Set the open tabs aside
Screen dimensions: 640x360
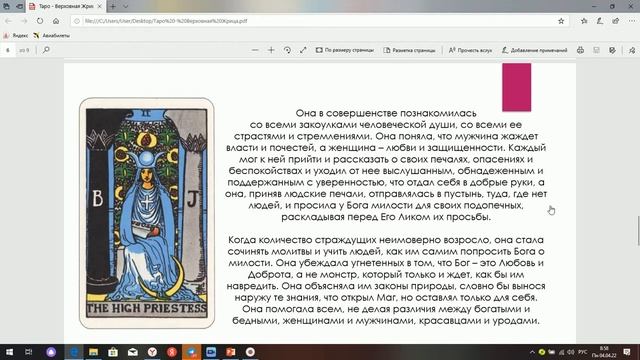click(x=19, y=7)
